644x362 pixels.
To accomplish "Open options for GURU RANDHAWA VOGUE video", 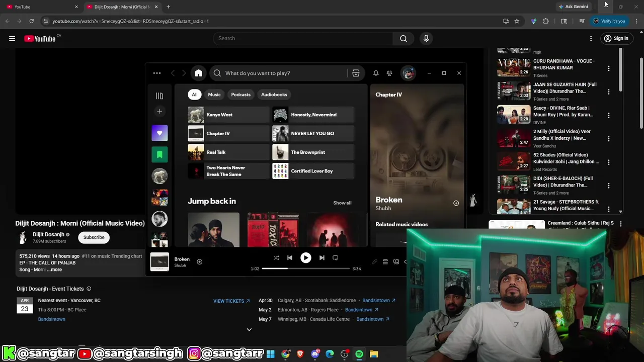I will (609, 68).
